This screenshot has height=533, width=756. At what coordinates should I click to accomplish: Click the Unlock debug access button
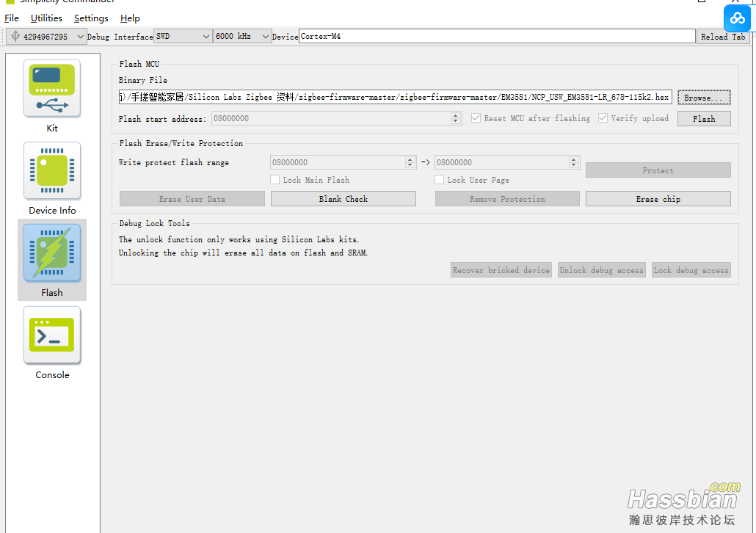[601, 270]
